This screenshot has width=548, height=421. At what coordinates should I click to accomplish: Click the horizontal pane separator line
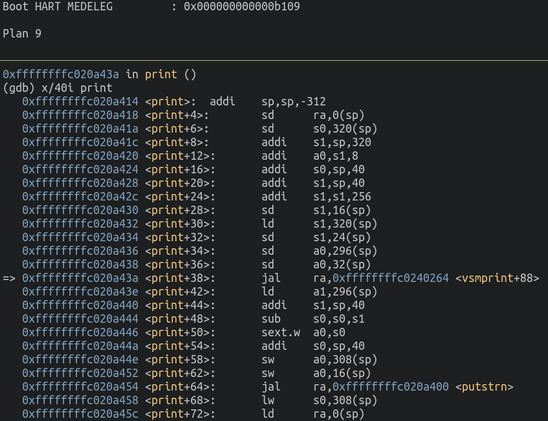pyautogui.click(x=274, y=61)
